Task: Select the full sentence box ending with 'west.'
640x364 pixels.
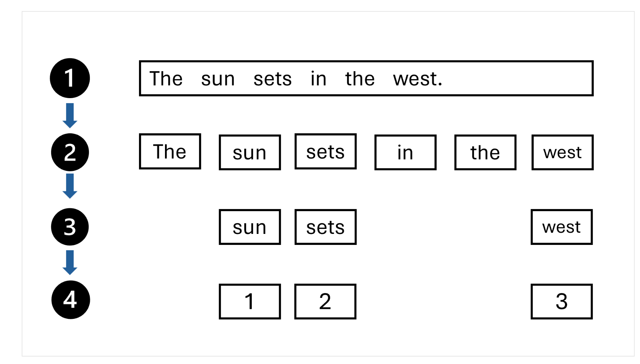Action: click(366, 78)
